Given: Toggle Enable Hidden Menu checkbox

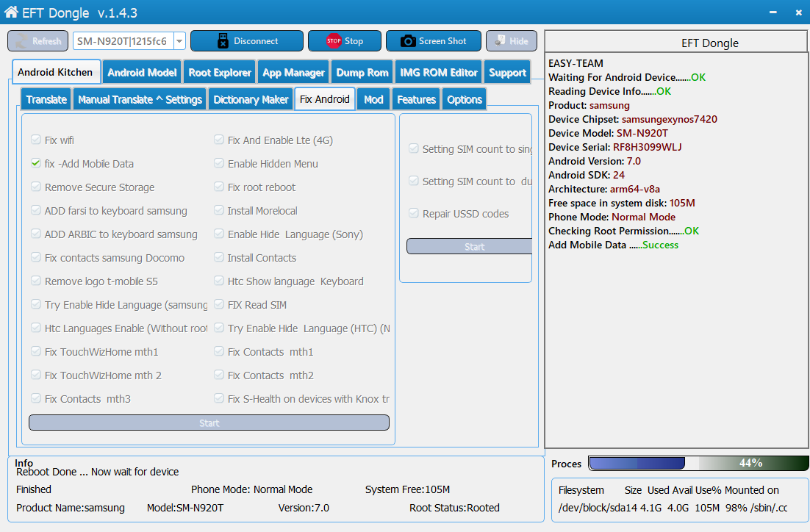Looking at the screenshot, I should pyautogui.click(x=218, y=163).
